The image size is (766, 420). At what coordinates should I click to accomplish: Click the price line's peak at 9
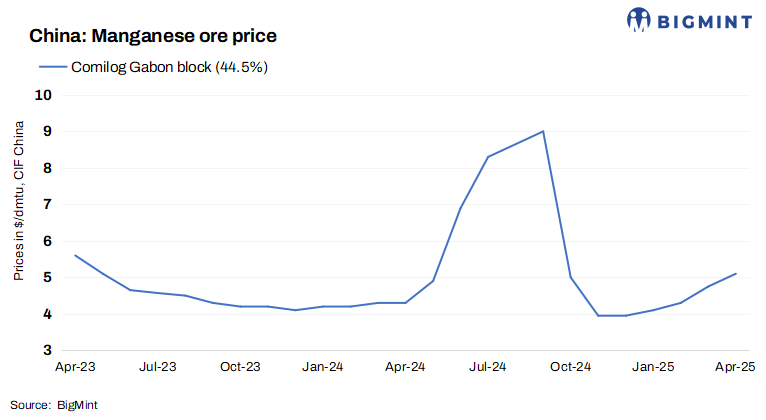pos(542,131)
